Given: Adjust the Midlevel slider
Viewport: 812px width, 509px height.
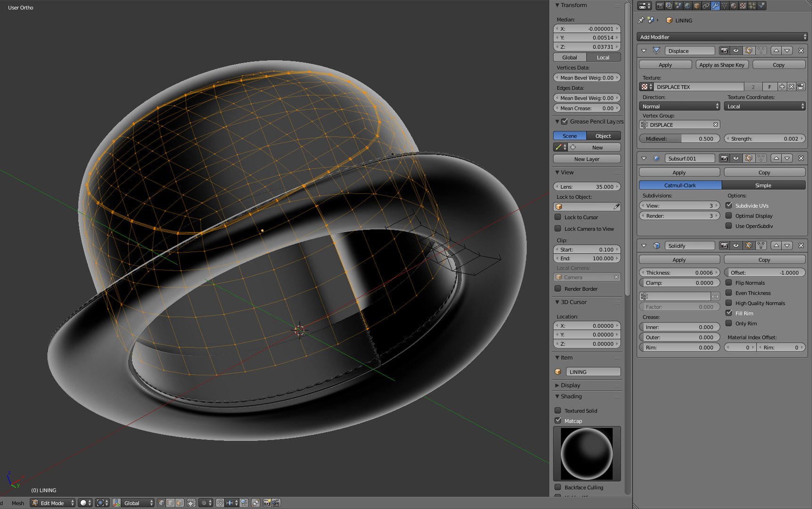Looking at the screenshot, I should coord(680,139).
